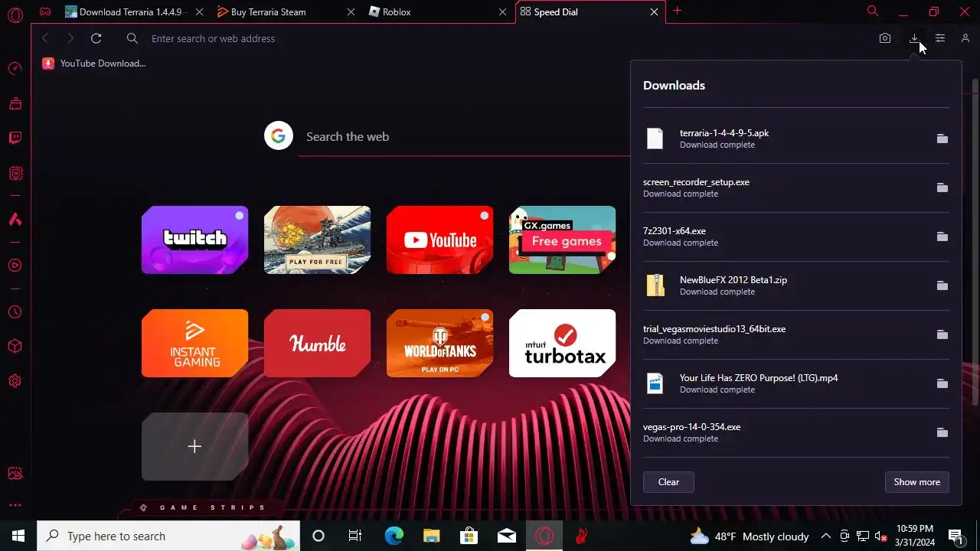Open the Instant Gaming tile
Image resolution: width=980 pixels, height=551 pixels.
coord(194,343)
